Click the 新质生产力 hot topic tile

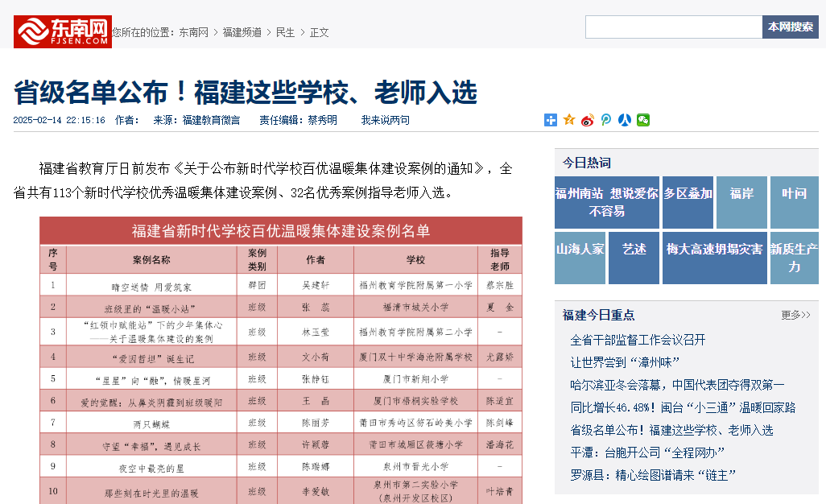794,258
